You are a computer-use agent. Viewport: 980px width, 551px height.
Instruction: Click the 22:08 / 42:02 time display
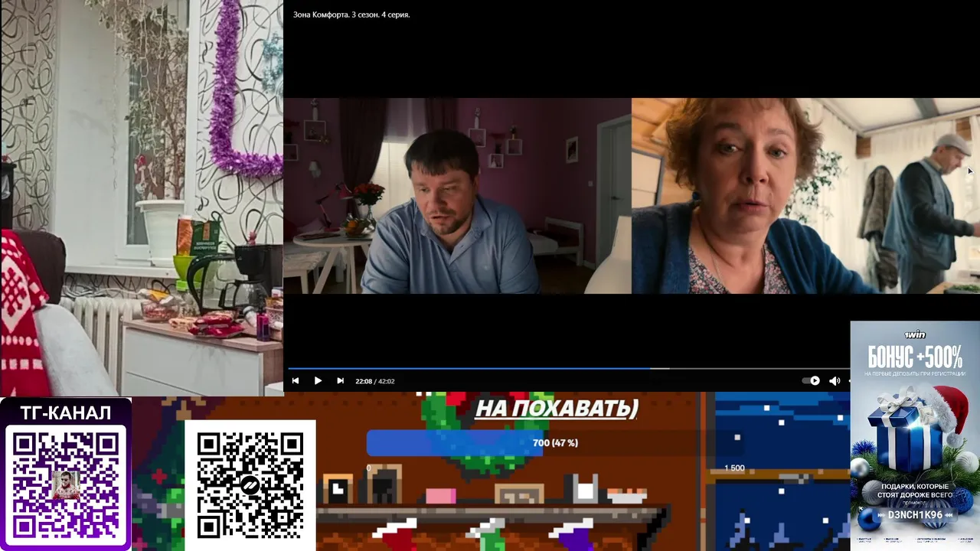(375, 381)
